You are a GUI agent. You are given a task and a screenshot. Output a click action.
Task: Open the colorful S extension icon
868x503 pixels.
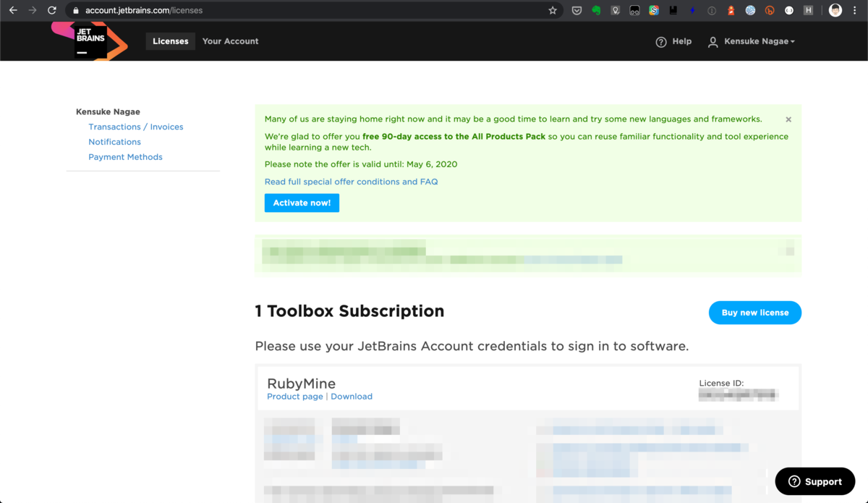[x=654, y=10]
